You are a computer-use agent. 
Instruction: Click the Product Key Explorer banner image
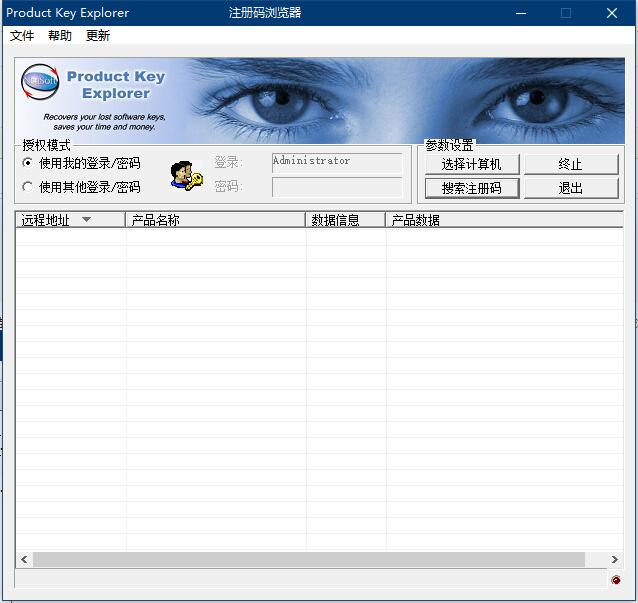click(319, 100)
